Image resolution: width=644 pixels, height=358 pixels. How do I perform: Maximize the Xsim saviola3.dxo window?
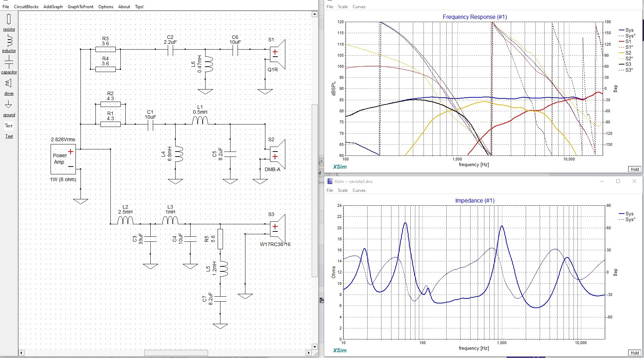click(618, 181)
